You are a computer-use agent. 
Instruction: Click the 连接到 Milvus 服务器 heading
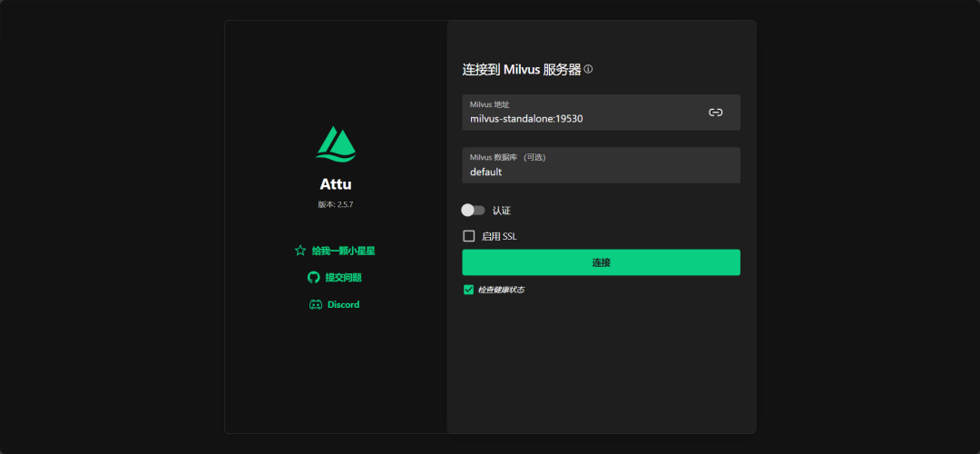click(x=522, y=69)
